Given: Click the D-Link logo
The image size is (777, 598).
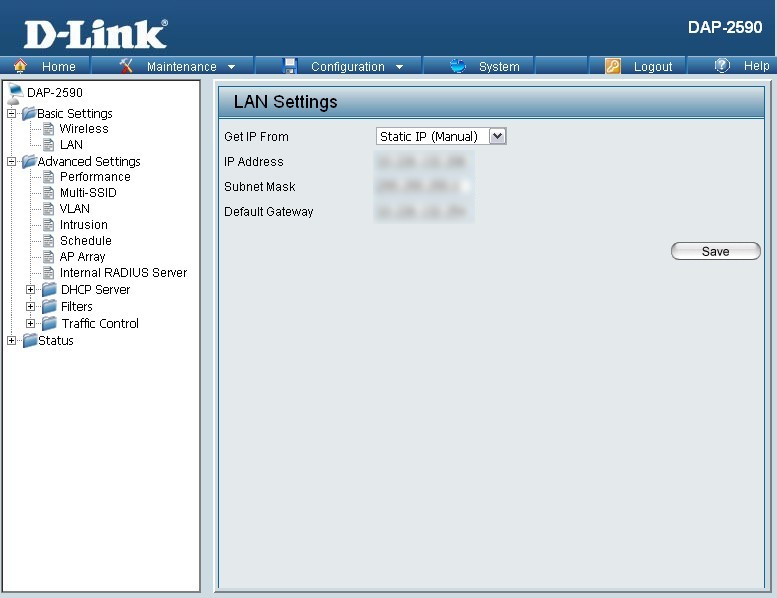Looking at the screenshot, I should (x=96, y=34).
